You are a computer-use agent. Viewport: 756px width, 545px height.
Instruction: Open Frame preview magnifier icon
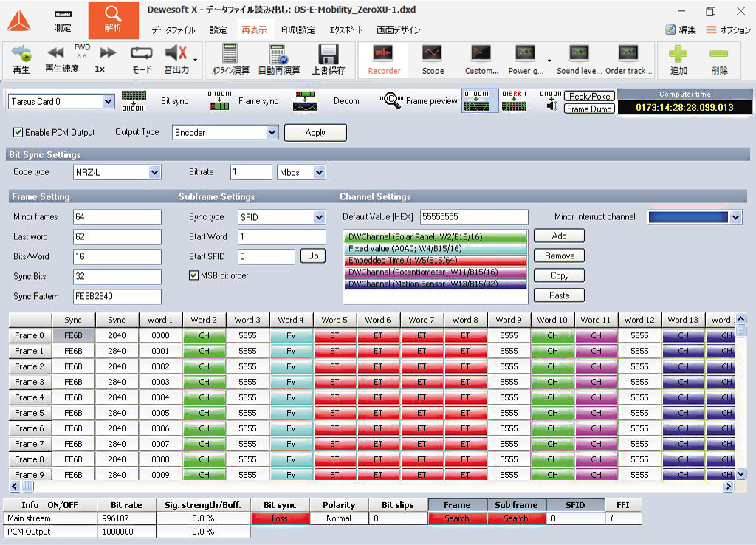click(x=391, y=100)
